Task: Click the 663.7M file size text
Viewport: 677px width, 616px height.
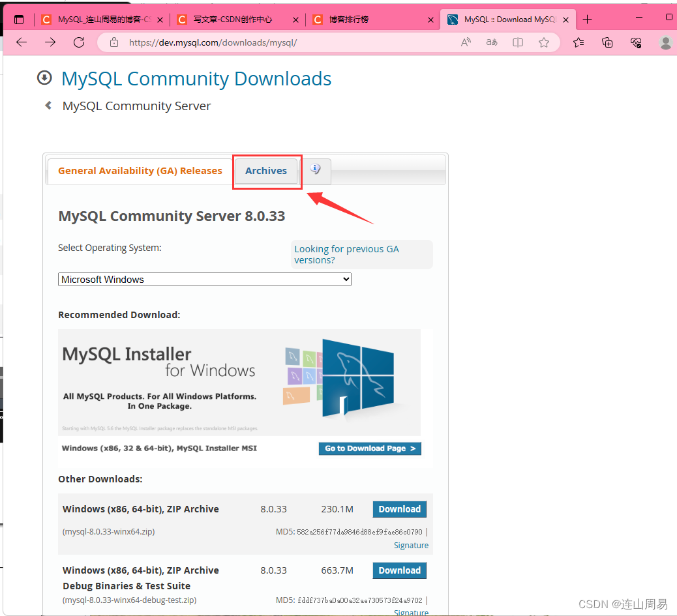Action: tap(337, 570)
